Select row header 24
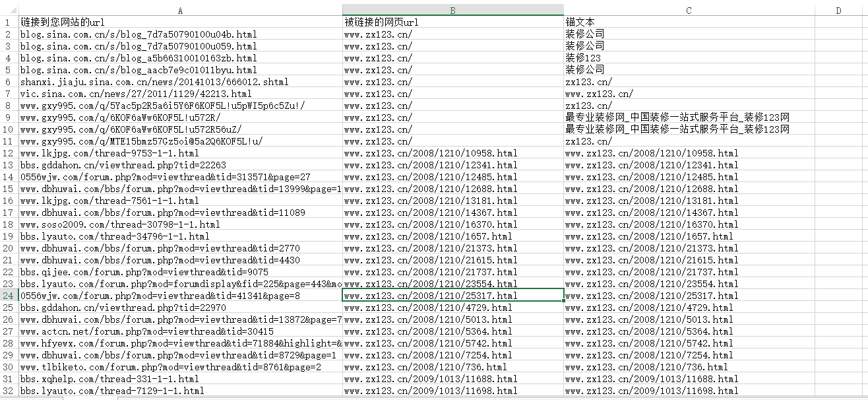The width and height of the screenshot is (868, 400). tap(7, 295)
